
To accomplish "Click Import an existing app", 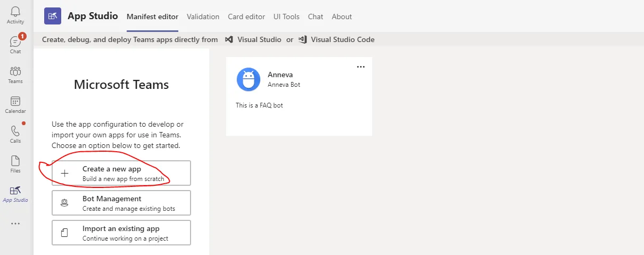I will click(x=121, y=233).
